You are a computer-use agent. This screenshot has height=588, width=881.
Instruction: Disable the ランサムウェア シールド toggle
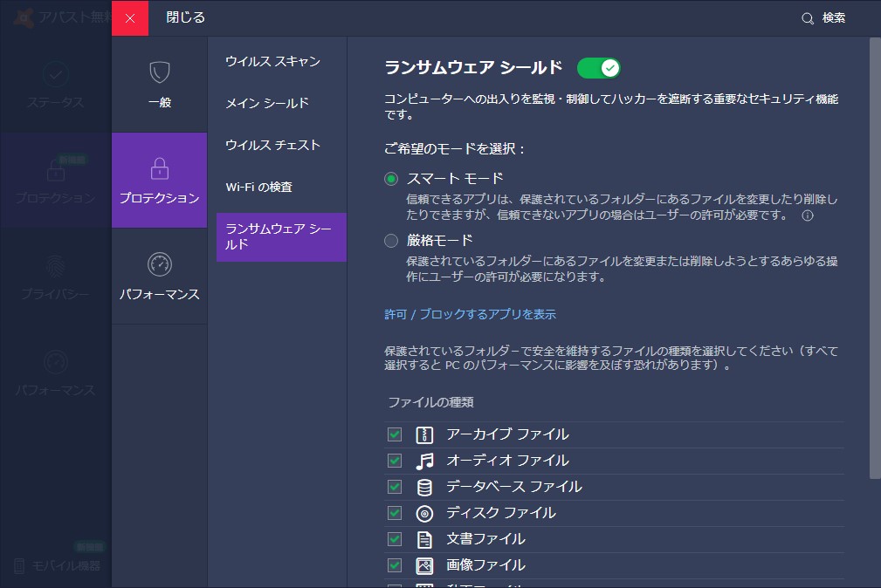(x=599, y=66)
